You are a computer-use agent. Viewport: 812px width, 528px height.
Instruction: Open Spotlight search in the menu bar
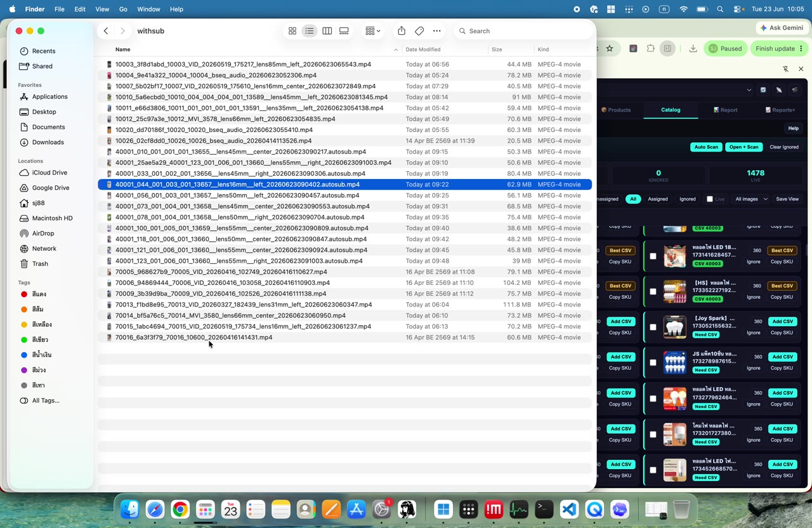[x=720, y=10]
